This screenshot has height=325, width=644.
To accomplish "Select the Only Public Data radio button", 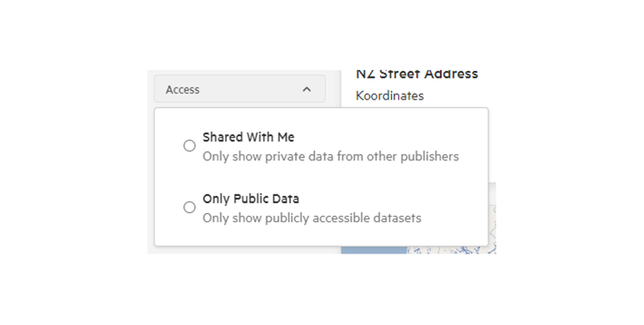I will tap(190, 207).
